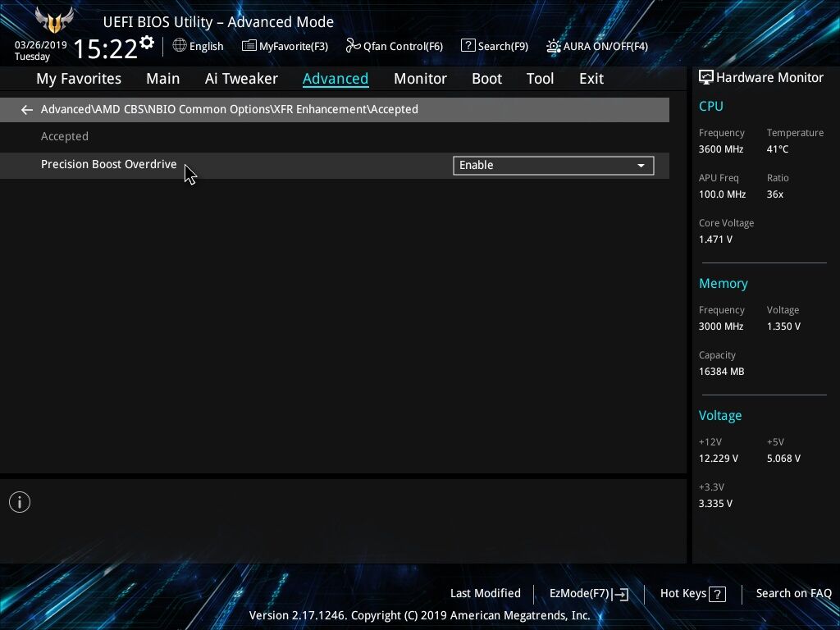840x630 pixels.
Task: Click Last Modified
Action: tap(486, 593)
